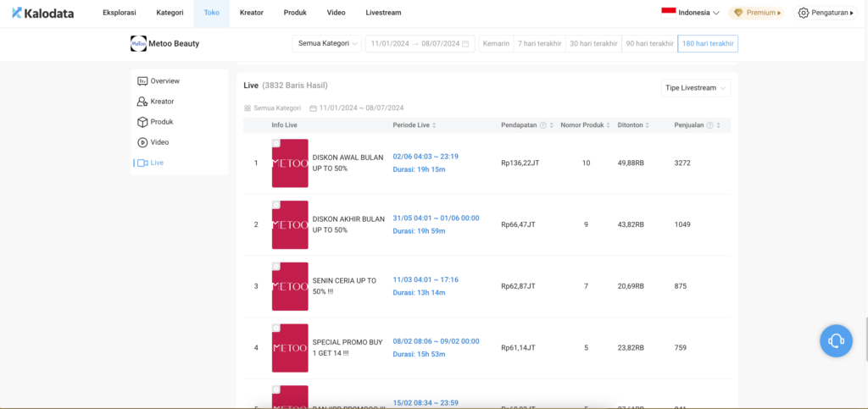
Task: Sort by Penjualan column
Action: pyautogui.click(x=718, y=125)
